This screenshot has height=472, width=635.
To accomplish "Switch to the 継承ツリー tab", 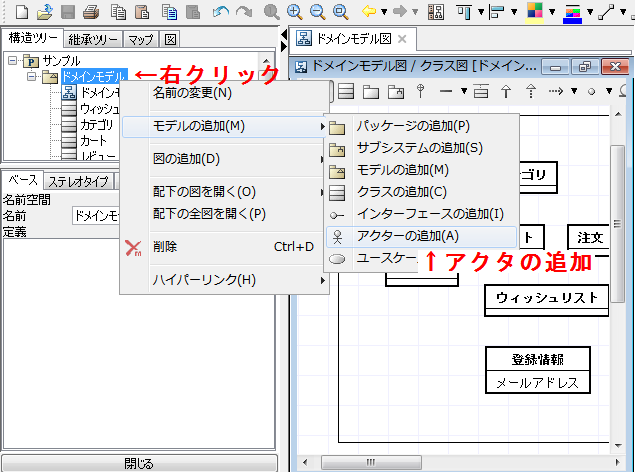I will point(94,40).
